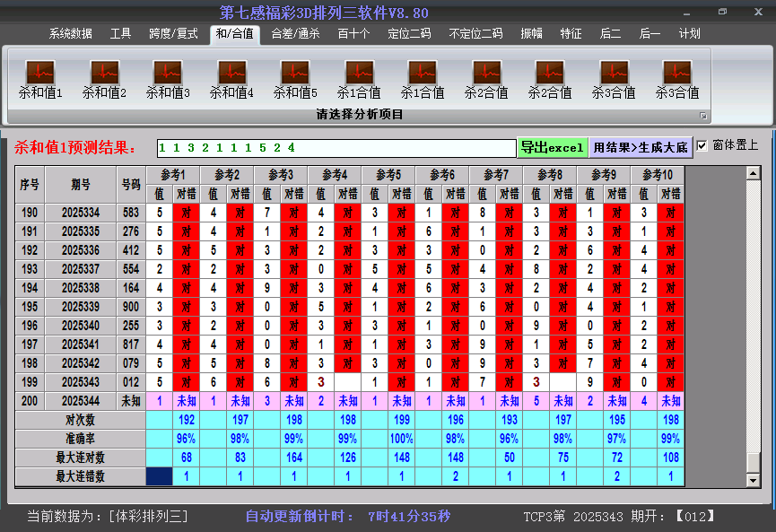Open the 杀和值3 analysis item
Viewport: 776px width, 532px height.
168,74
